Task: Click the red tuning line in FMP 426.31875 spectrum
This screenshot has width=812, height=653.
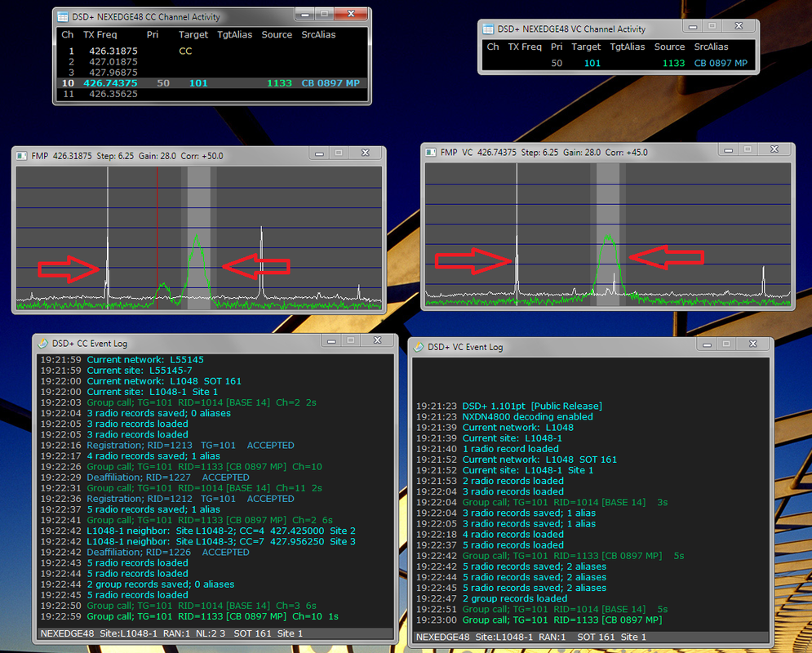Action: point(157,238)
